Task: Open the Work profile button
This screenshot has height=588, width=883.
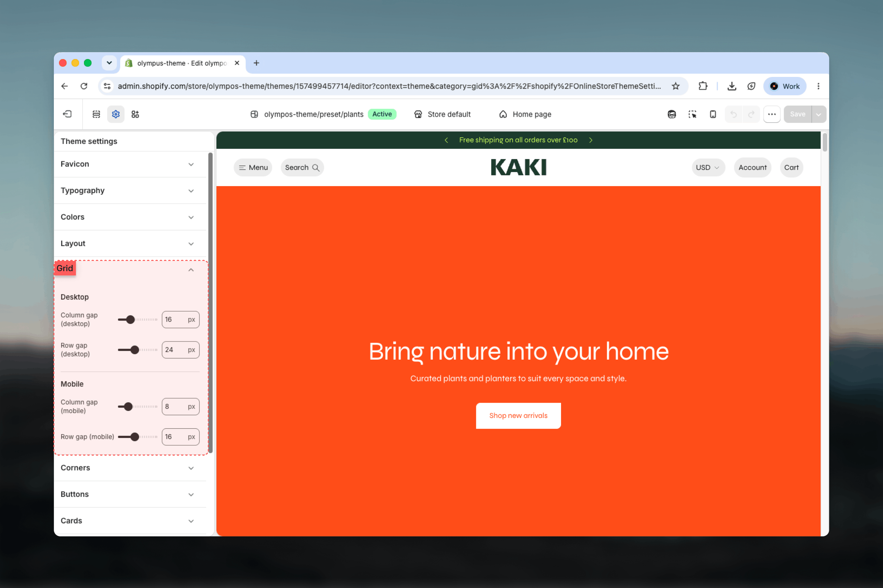Action: 785,86
